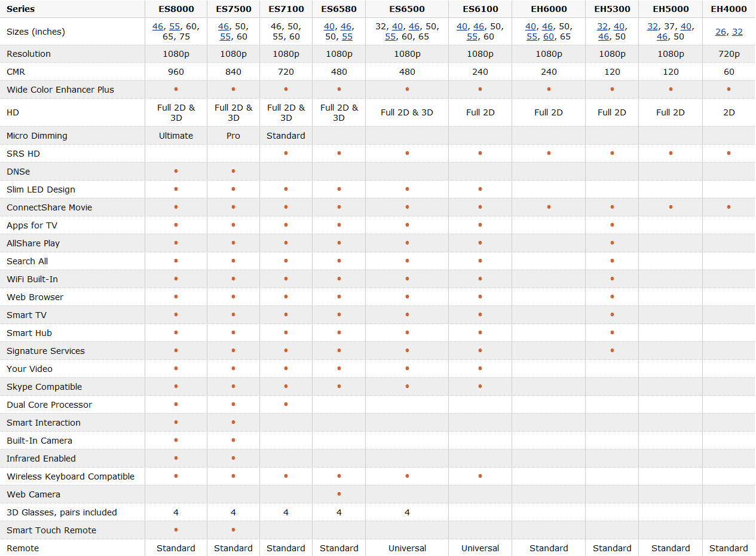Click the EH5000 column header

coord(671,9)
